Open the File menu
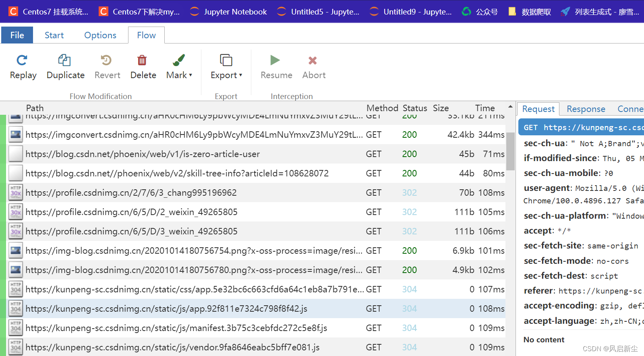The width and height of the screenshot is (644, 356). click(x=17, y=35)
